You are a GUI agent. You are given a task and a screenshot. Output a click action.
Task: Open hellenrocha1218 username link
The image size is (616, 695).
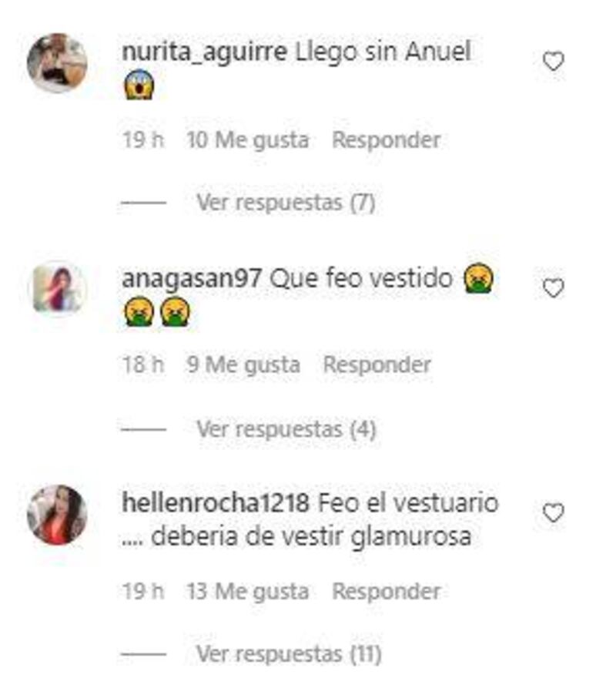[216, 503]
